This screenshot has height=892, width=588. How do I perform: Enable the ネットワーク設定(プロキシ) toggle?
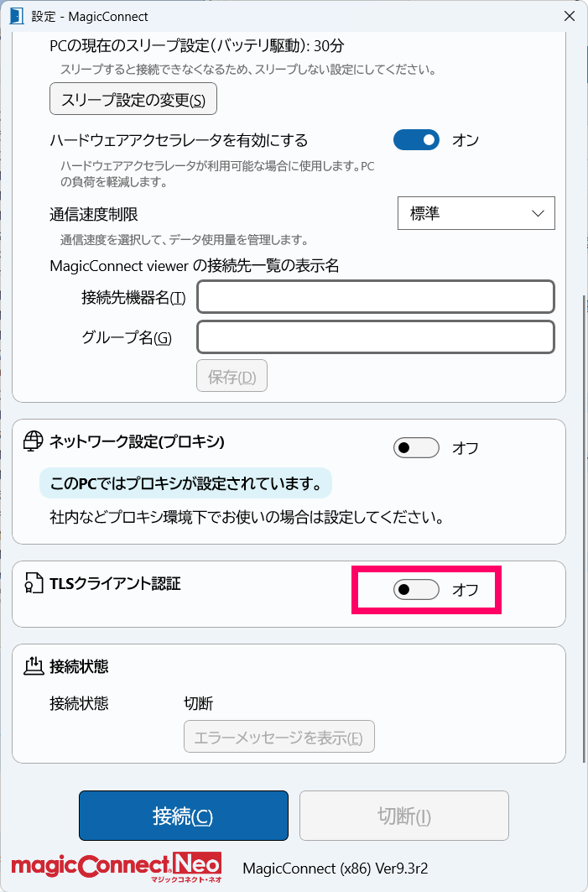pos(416,448)
